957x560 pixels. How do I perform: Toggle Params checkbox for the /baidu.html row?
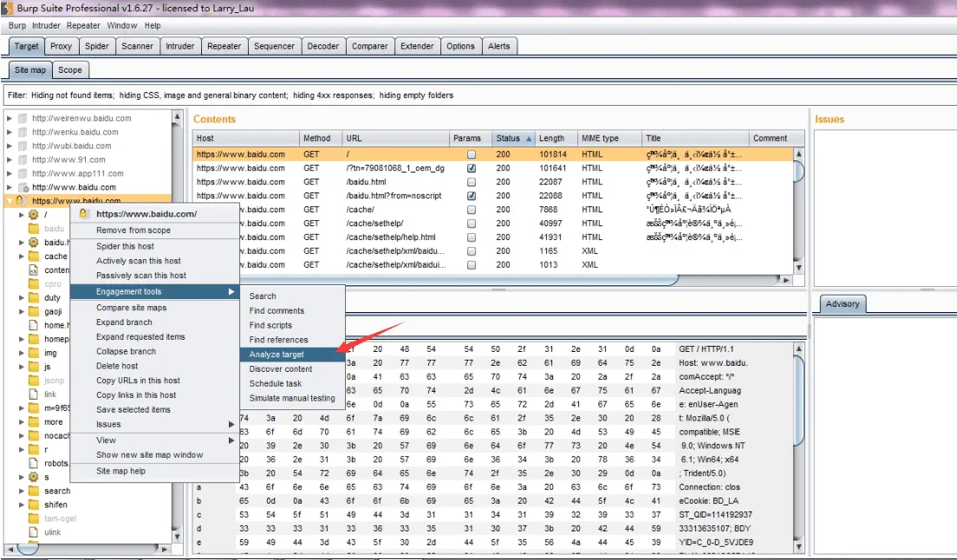[x=472, y=182]
